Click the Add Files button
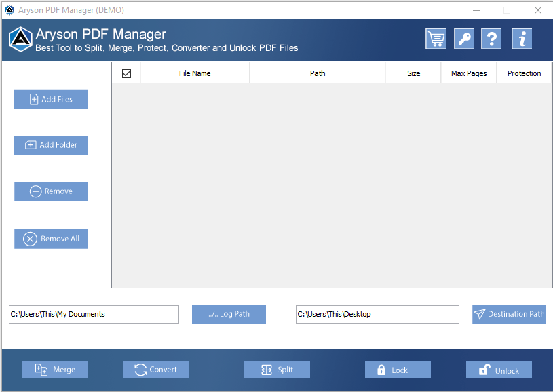553x392 pixels. click(51, 99)
